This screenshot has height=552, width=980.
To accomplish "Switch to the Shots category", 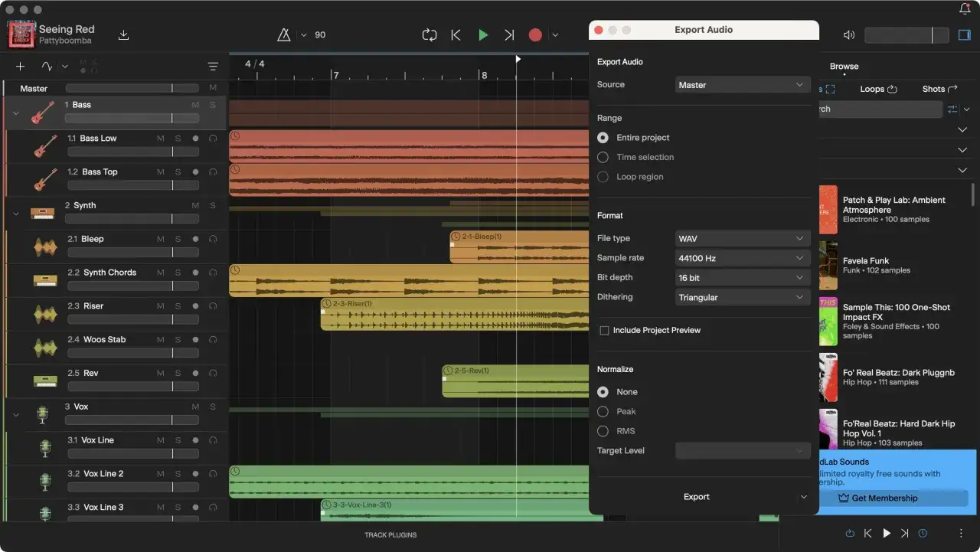I will click(x=939, y=89).
